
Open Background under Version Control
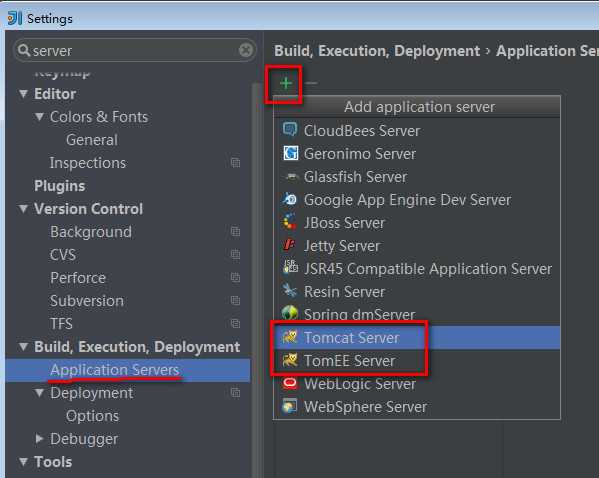pyautogui.click(x=91, y=232)
